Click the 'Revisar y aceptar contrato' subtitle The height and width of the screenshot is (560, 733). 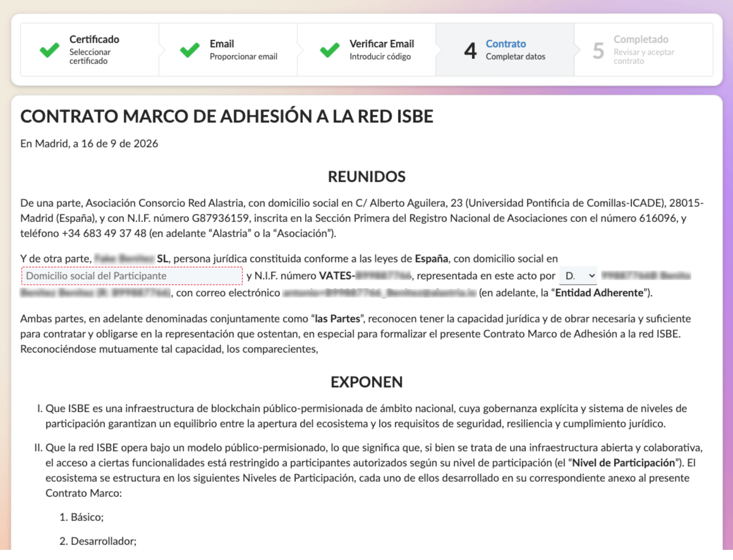pos(644,56)
